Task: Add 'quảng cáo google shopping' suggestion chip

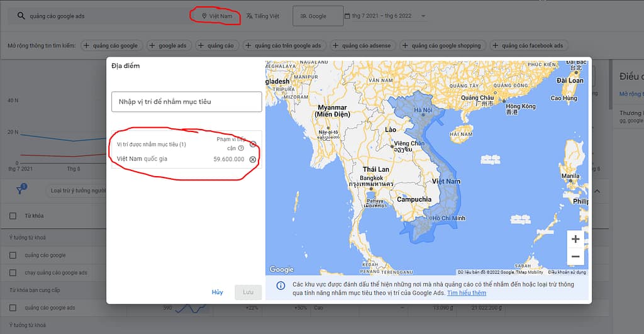Action: coord(442,45)
